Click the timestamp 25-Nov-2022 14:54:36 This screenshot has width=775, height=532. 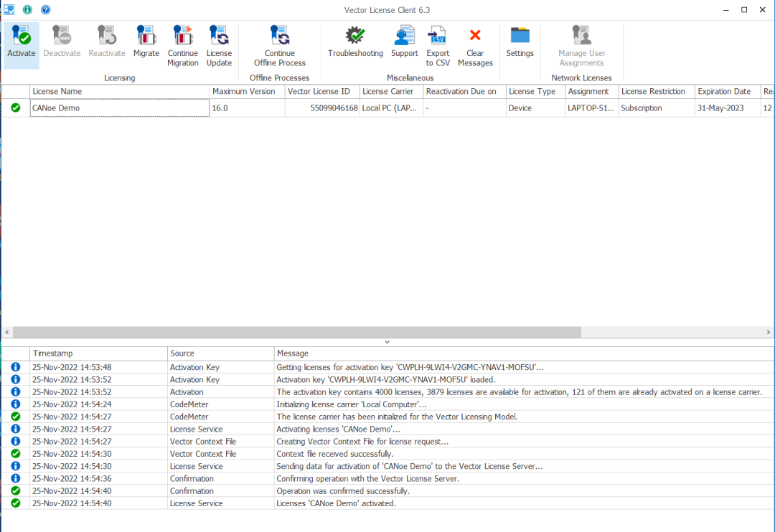click(x=72, y=478)
